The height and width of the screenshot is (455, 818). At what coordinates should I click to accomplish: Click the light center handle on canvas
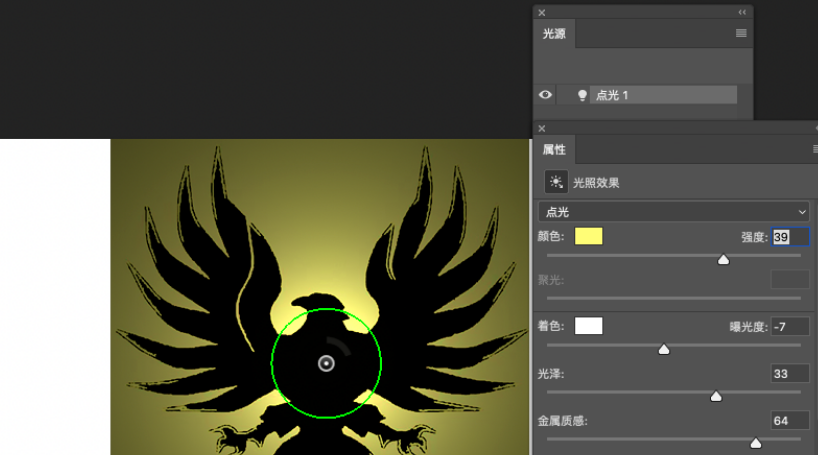[x=326, y=363]
